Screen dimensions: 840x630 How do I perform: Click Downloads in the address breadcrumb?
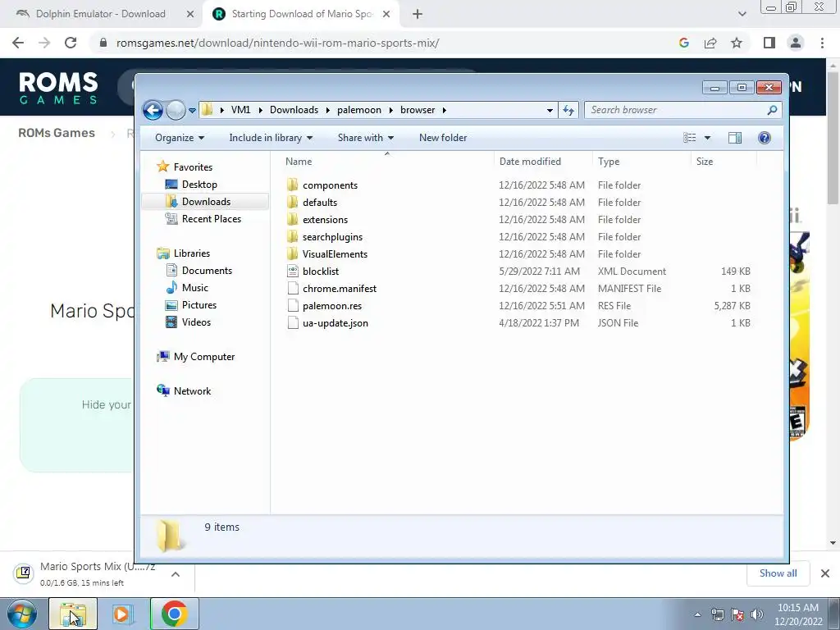(294, 110)
